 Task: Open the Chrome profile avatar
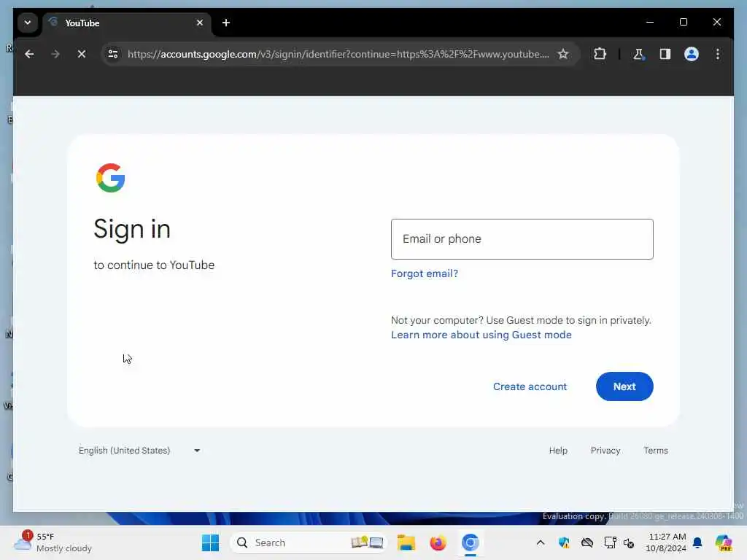[692, 54]
